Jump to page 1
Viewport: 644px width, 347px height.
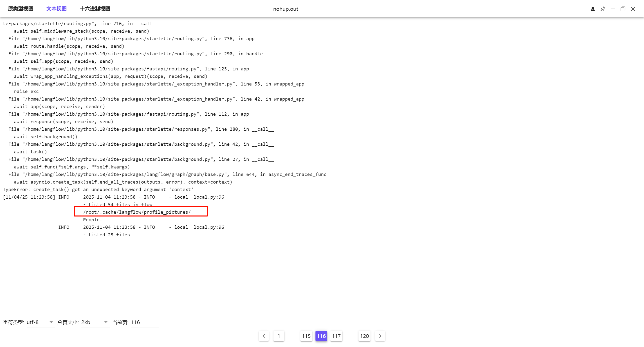point(279,336)
